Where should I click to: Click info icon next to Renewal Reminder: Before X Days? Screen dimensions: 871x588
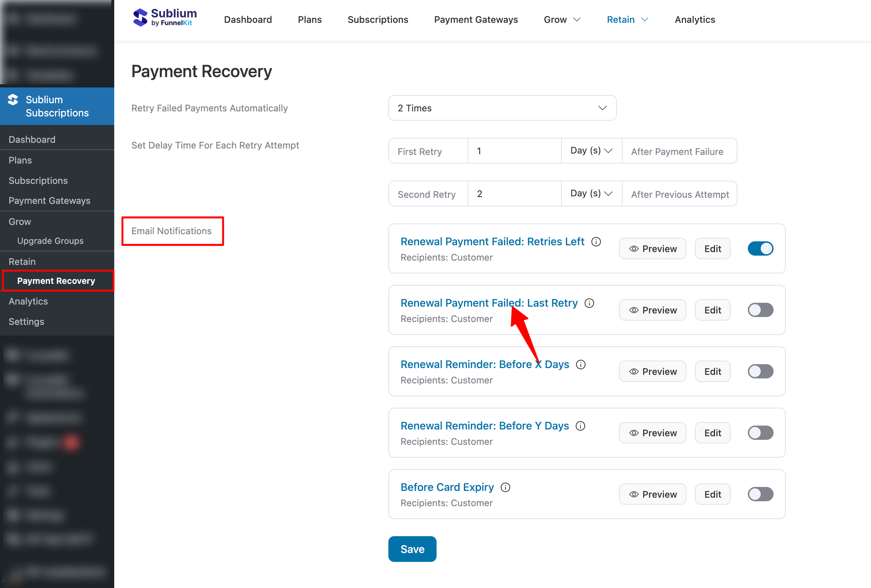[x=581, y=364]
